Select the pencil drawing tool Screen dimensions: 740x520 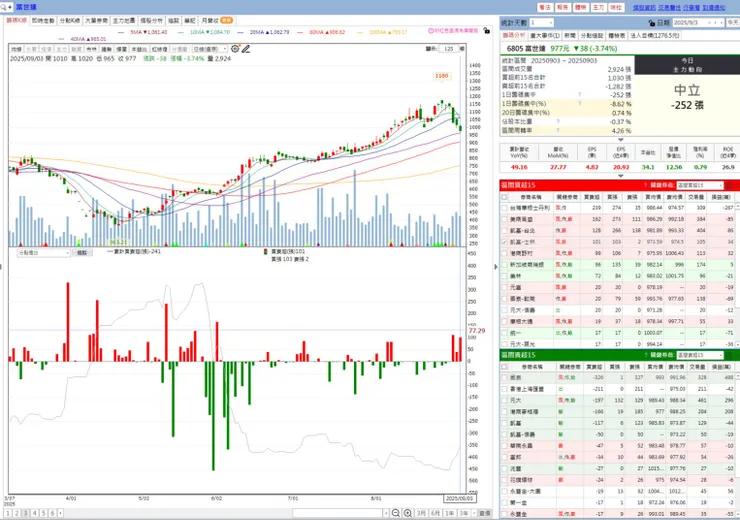pos(246,49)
